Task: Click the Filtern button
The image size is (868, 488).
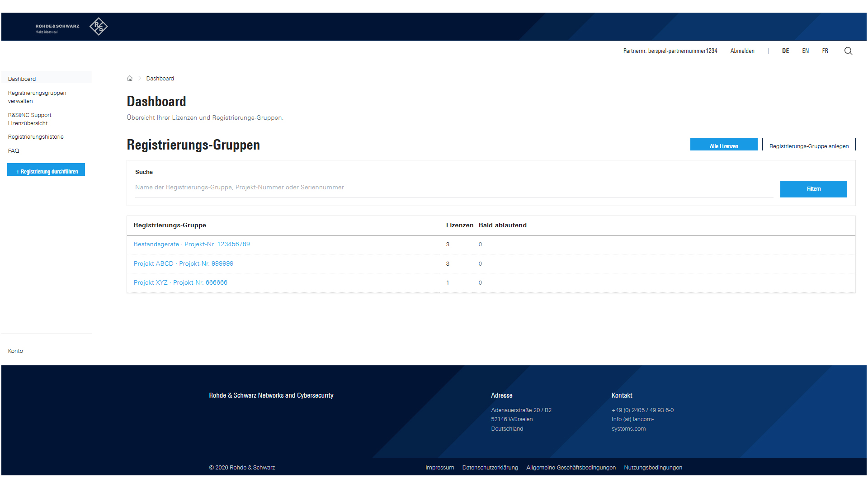Action: pyautogui.click(x=814, y=189)
